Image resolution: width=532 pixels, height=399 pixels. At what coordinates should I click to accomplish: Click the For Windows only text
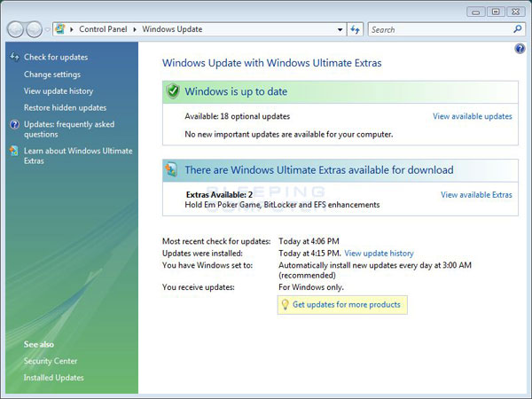coord(311,287)
